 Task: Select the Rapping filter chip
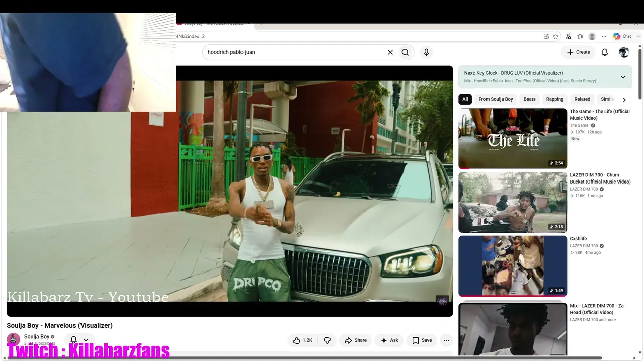555,99
